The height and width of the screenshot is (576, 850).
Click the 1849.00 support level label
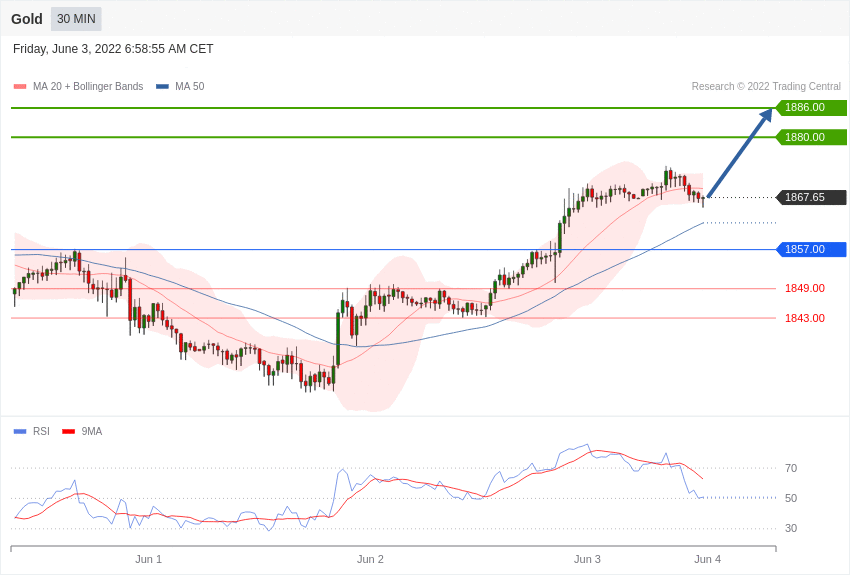804,288
